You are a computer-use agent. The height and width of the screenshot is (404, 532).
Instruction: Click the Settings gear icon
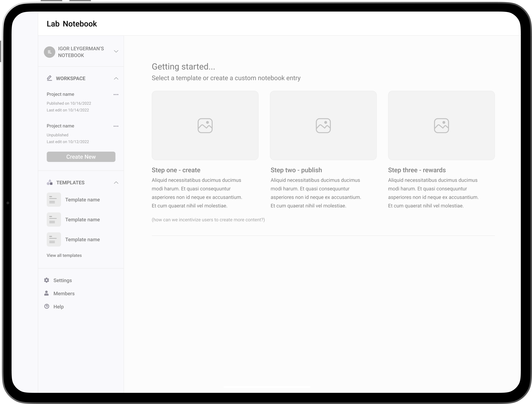pyautogui.click(x=47, y=280)
